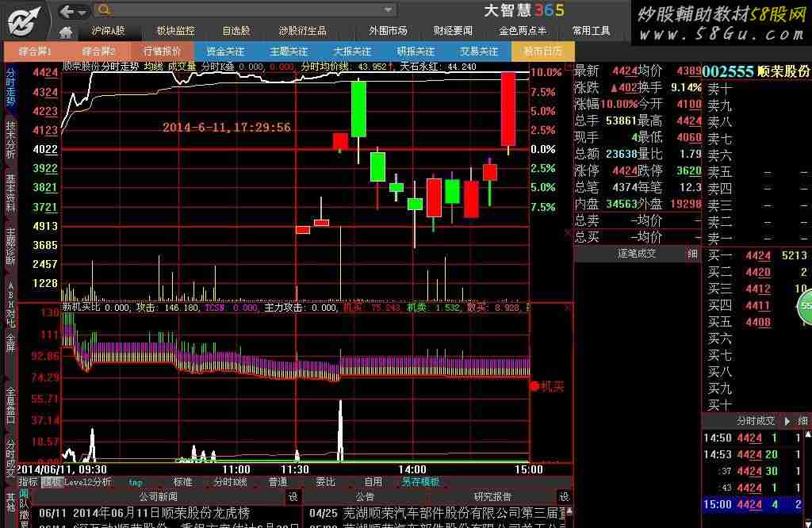Select the 15:00 trade row
Image resolution: width=812 pixels, height=528 pixels.
point(754,505)
